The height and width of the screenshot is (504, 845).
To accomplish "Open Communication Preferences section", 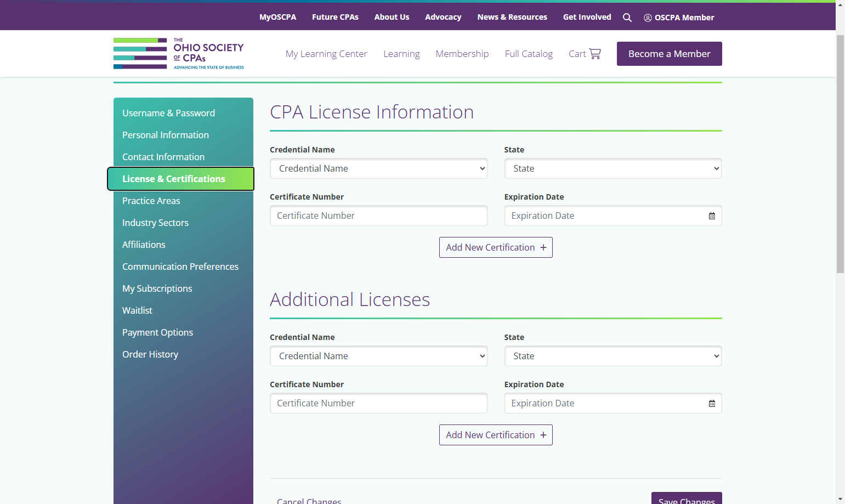I will (x=180, y=267).
